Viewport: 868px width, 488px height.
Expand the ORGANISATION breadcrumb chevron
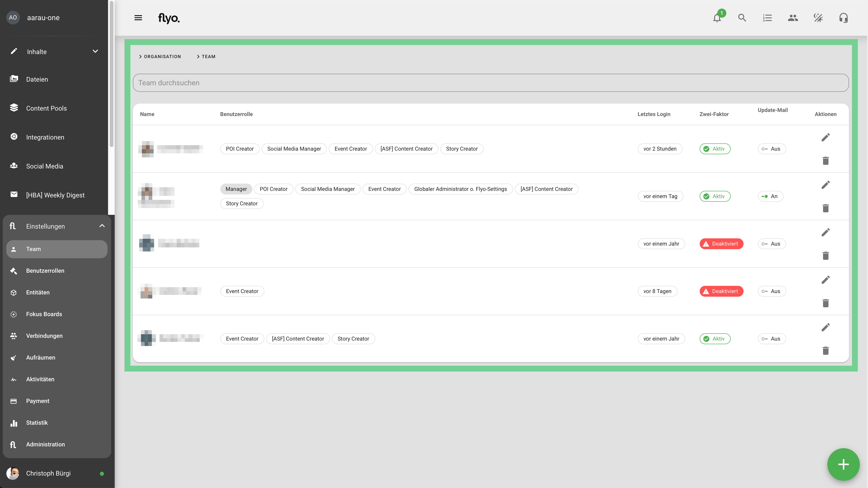141,57
